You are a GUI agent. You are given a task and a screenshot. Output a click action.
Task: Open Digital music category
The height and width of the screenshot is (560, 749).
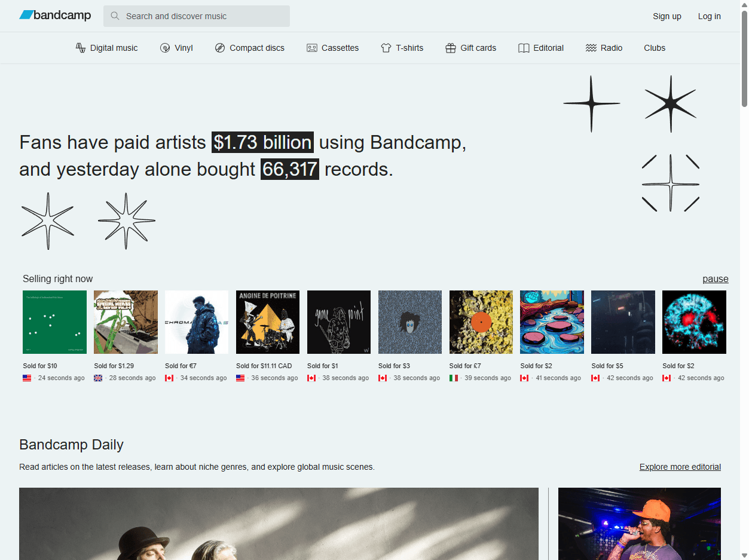(x=106, y=48)
